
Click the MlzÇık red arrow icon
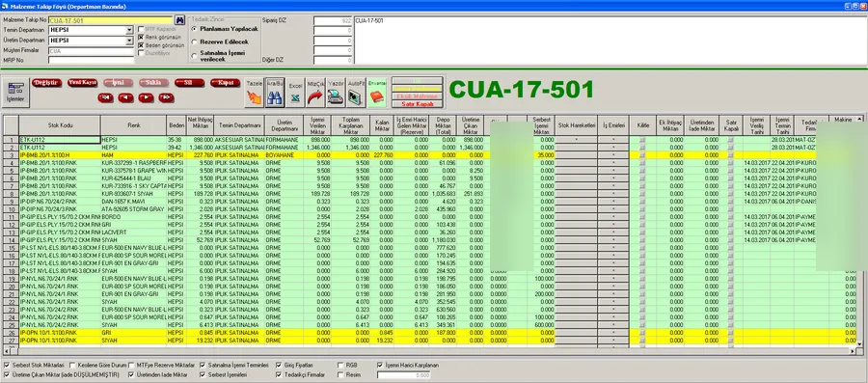(315, 92)
